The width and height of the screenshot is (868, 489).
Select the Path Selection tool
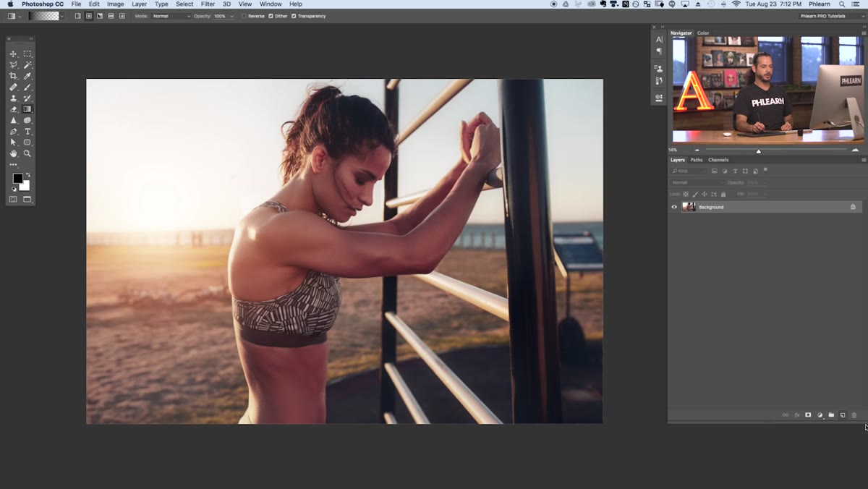13,143
